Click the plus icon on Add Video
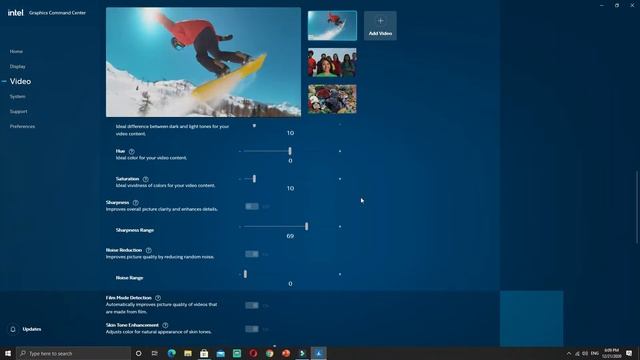 pyautogui.click(x=380, y=21)
